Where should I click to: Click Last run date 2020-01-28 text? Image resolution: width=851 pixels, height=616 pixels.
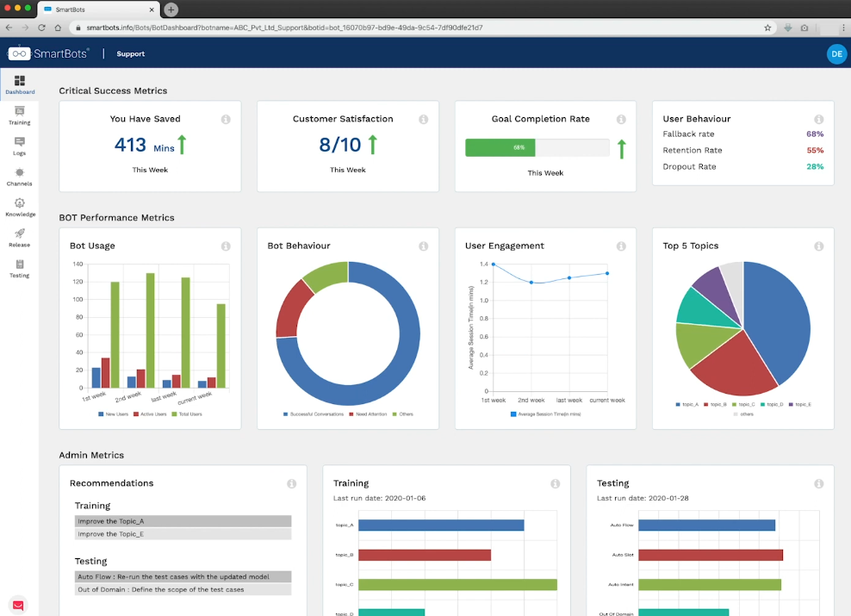click(643, 498)
